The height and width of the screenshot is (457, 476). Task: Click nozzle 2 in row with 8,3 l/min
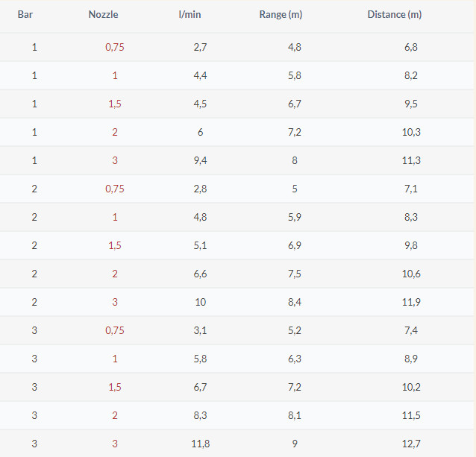tap(115, 415)
